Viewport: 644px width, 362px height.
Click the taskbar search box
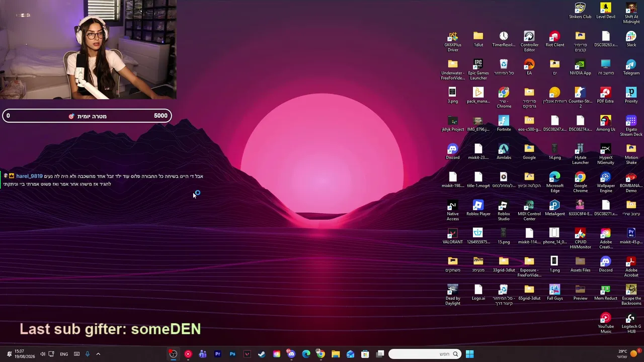[425, 354]
